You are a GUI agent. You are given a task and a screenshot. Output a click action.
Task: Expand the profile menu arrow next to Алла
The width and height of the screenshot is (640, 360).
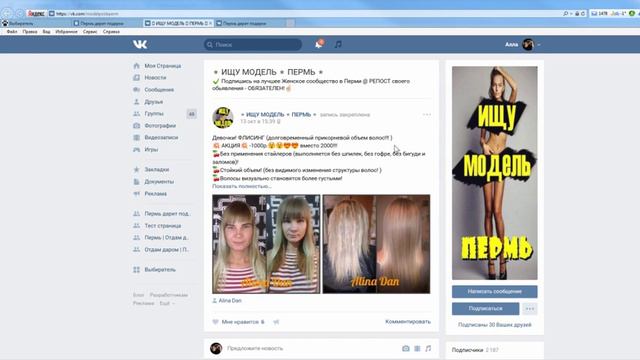[539, 44]
